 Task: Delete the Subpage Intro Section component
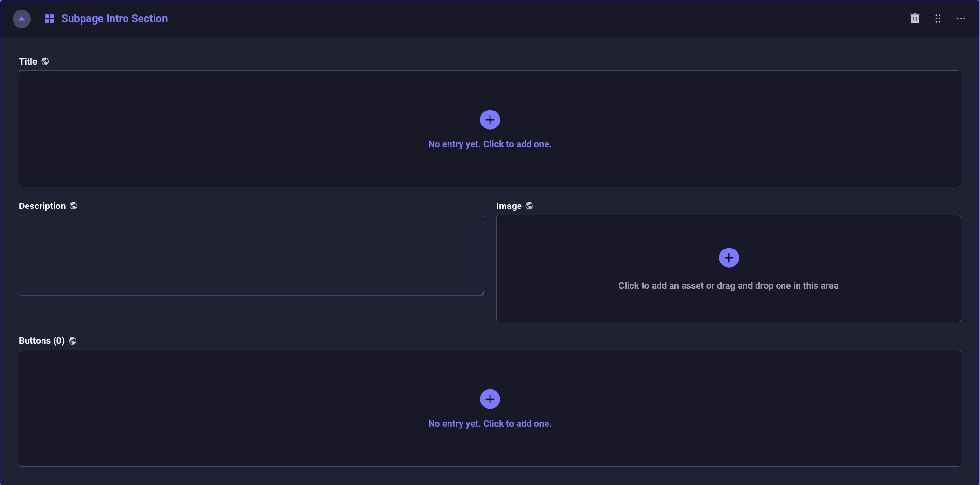pos(915,19)
